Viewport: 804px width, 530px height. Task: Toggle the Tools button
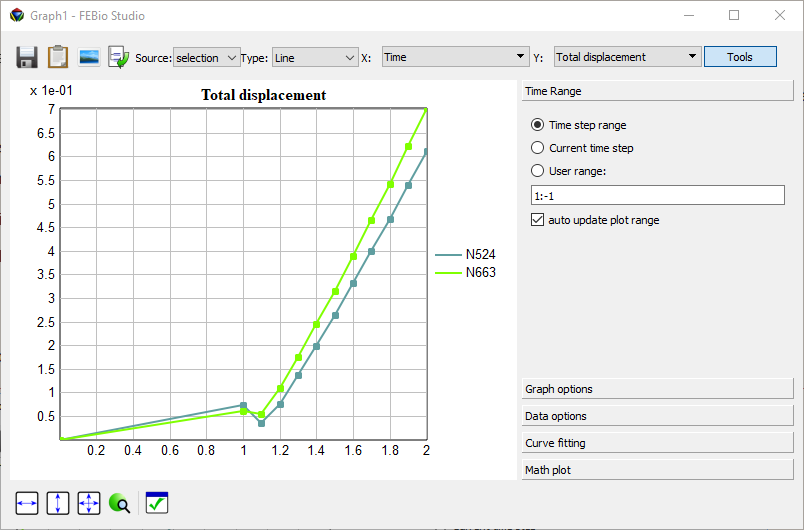coord(740,57)
